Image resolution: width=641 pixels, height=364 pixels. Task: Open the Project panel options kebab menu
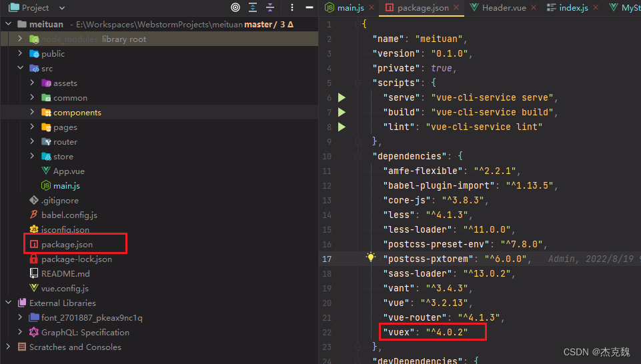click(x=292, y=7)
